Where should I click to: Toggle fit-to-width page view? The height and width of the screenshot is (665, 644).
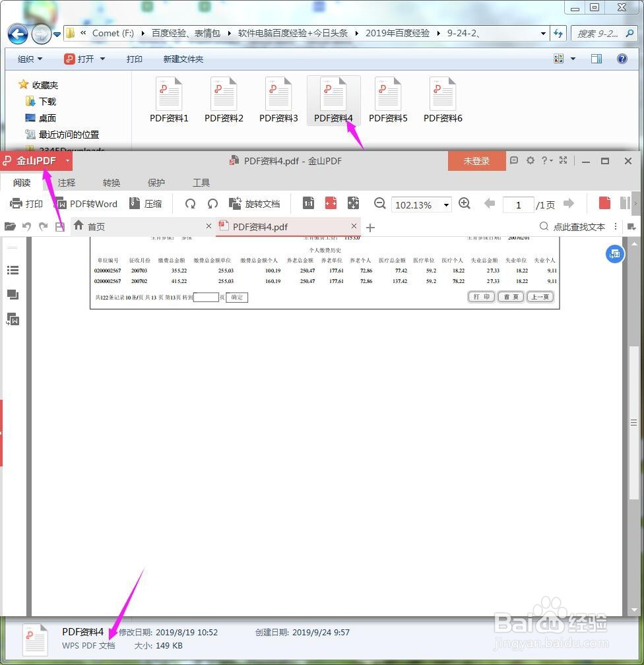[x=330, y=203]
